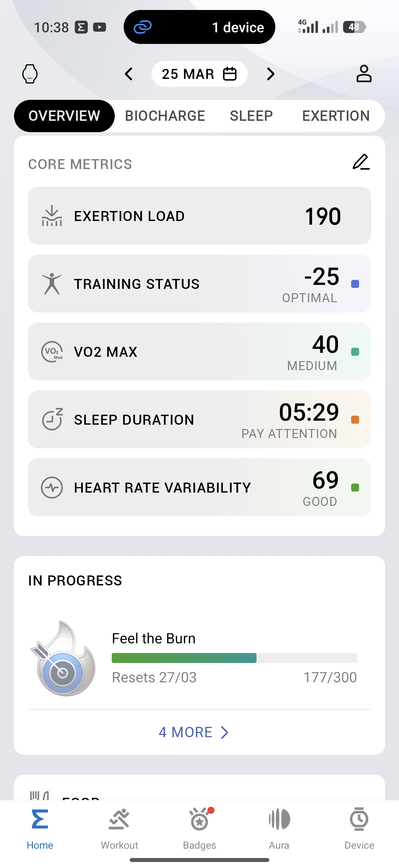Open the 25 MAR date picker

coord(199,74)
